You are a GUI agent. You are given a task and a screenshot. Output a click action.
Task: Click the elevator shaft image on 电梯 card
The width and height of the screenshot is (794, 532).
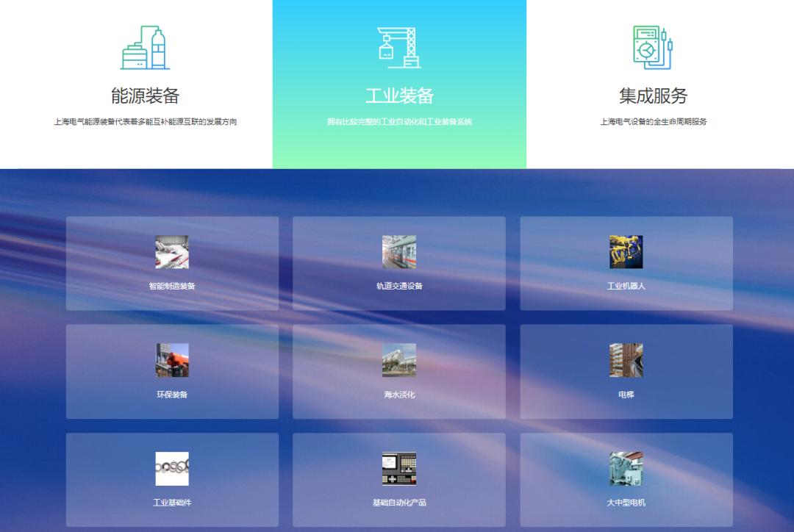(626, 359)
